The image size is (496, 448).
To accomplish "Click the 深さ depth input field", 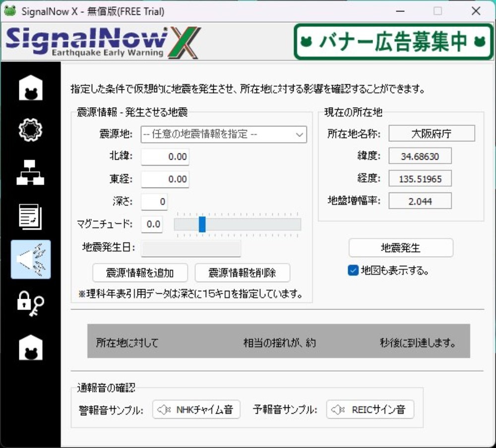I will click(154, 201).
